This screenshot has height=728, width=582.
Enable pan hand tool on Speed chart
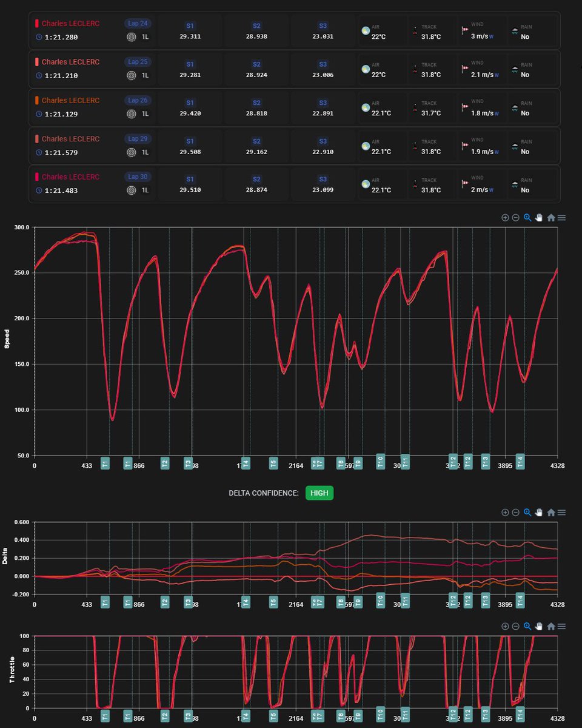(539, 218)
